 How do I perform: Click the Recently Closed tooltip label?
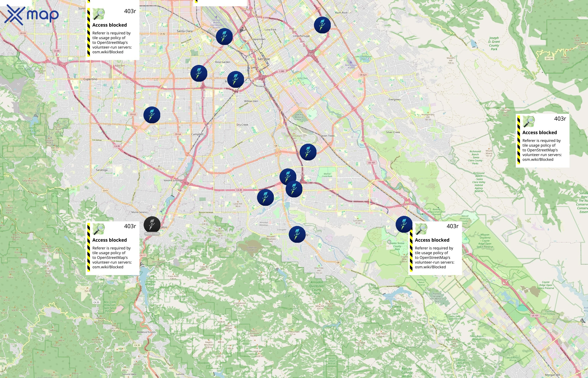click(152, 234)
